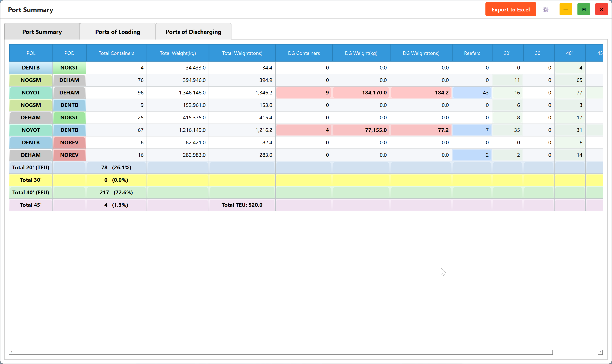
Task: Click the Total TEU: 520.0 cell
Action: [242, 205]
